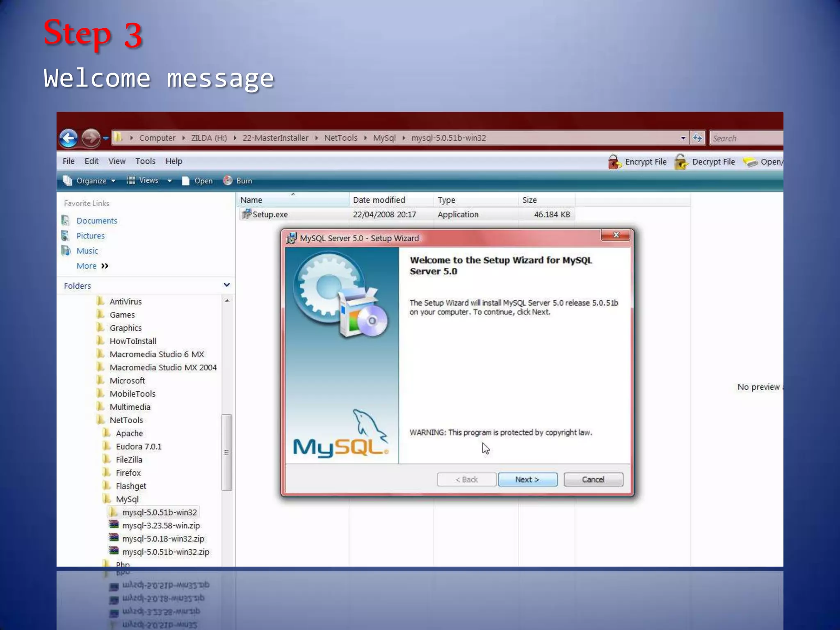Click the folder icon in address bar
The image size is (840, 630).
click(x=118, y=137)
